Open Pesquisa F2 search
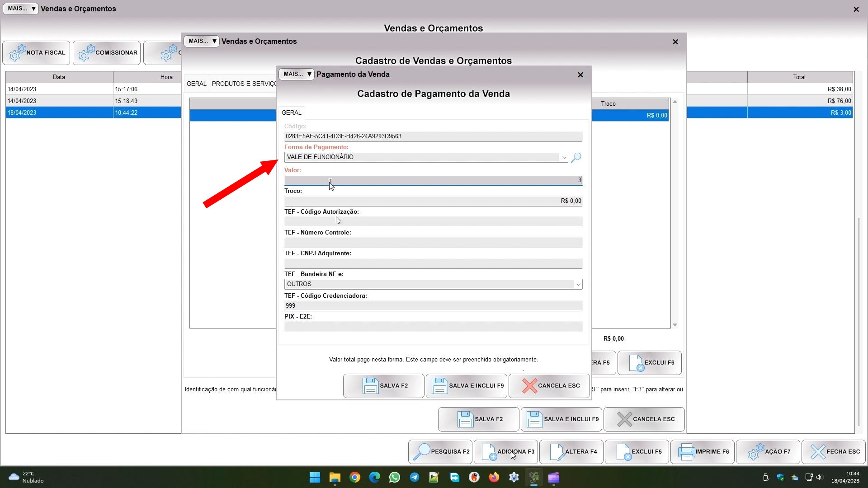The image size is (868, 488). pos(440,451)
